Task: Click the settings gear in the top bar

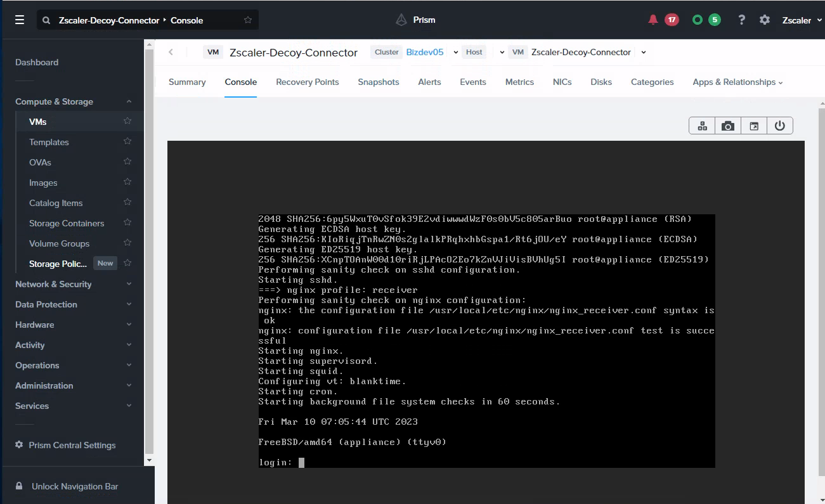Action: pyautogui.click(x=765, y=20)
